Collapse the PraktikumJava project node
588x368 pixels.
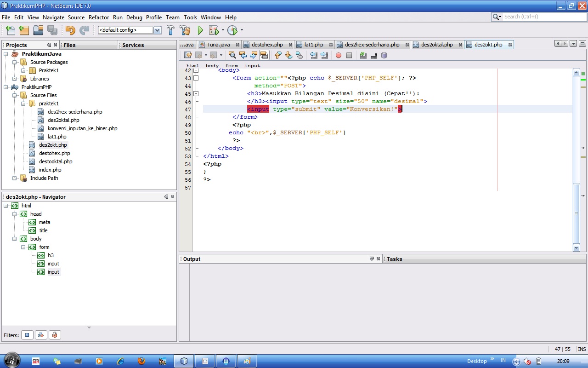6,54
